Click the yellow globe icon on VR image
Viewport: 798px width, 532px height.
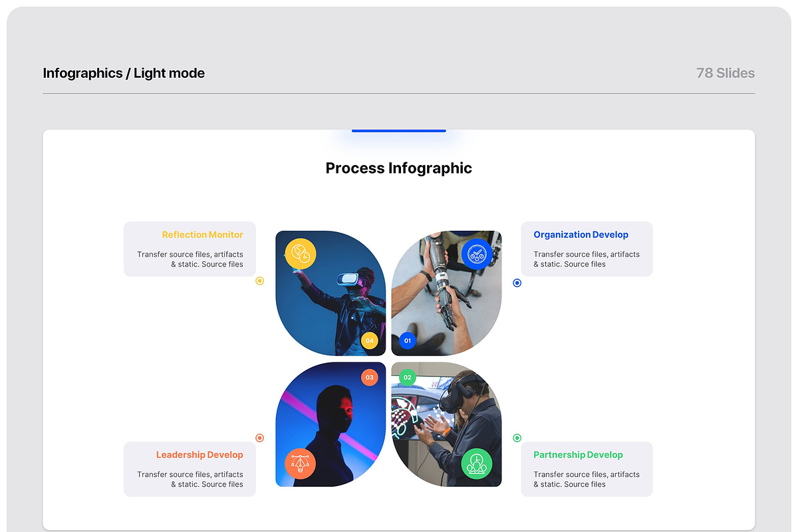click(301, 253)
